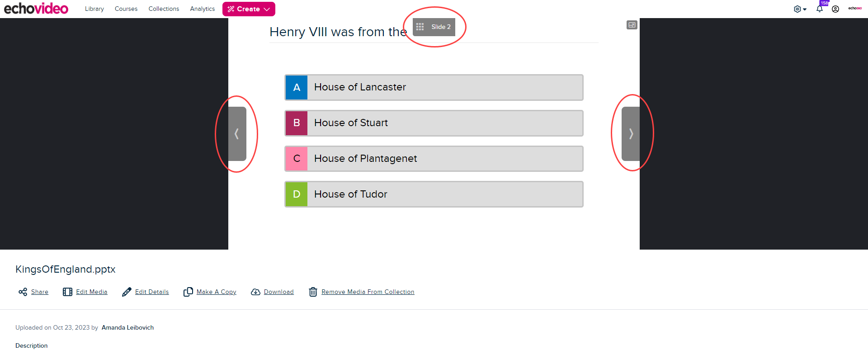Open the Library menu item
The height and width of the screenshot is (364, 868).
point(94,9)
